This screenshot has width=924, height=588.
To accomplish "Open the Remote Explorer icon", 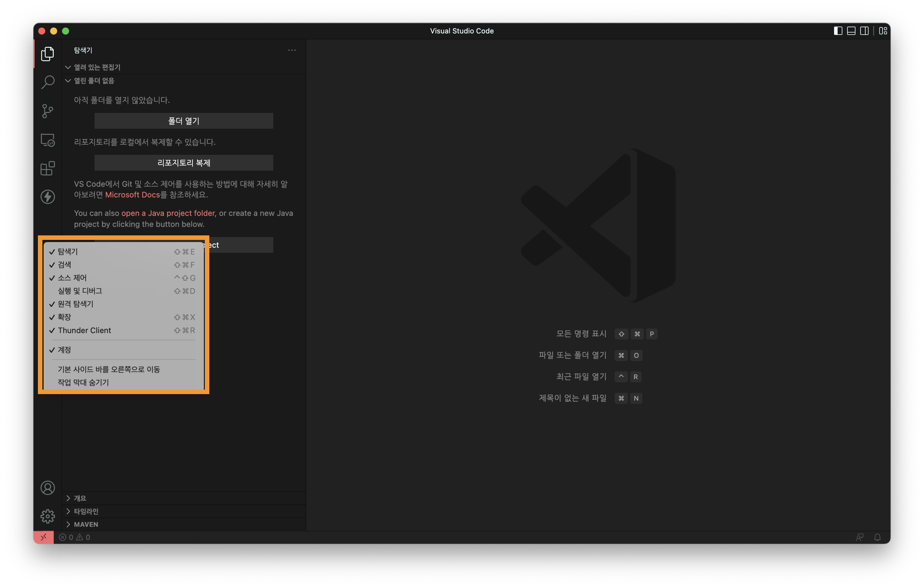I will (x=47, y=140).
